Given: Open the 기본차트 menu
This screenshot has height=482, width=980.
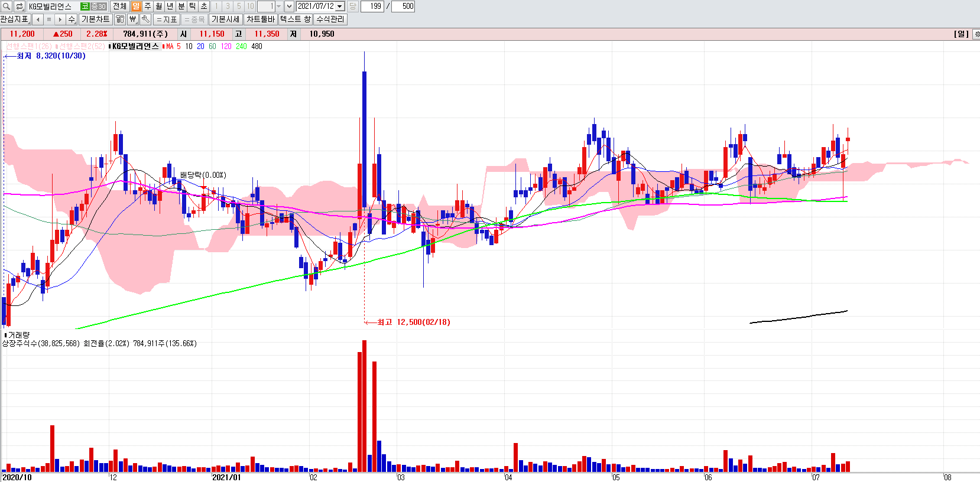Looking at the screenshot, I should pyautogui.click(x=95, y=19).
